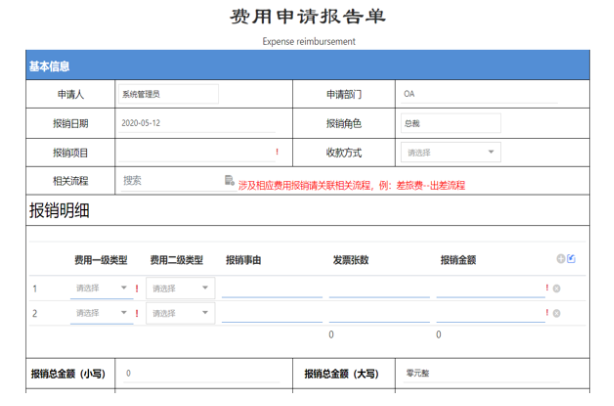The width and height of the screenshot is (614, 406).
Task: Click the 申请人 field with 系统管理员
Action: (x=167, y=94)
